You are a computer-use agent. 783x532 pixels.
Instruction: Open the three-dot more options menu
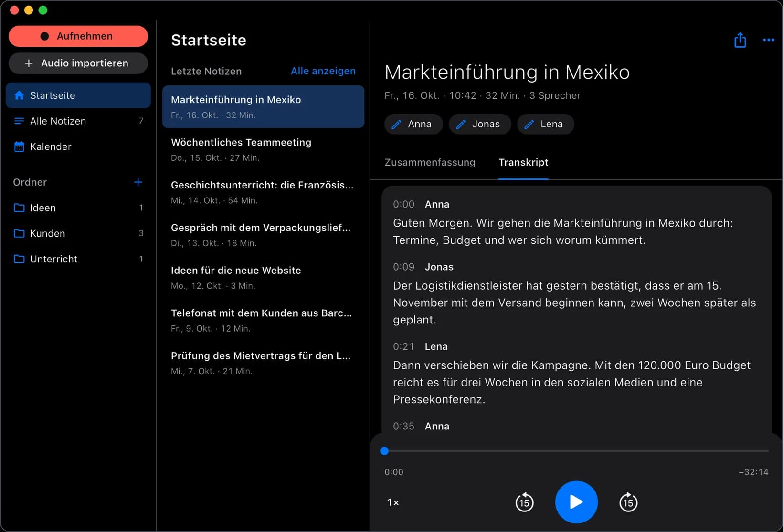[769, 40]
